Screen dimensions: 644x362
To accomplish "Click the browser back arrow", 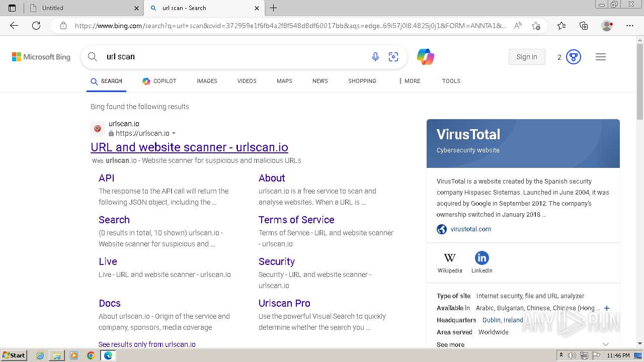I will (x=14, y=26).
